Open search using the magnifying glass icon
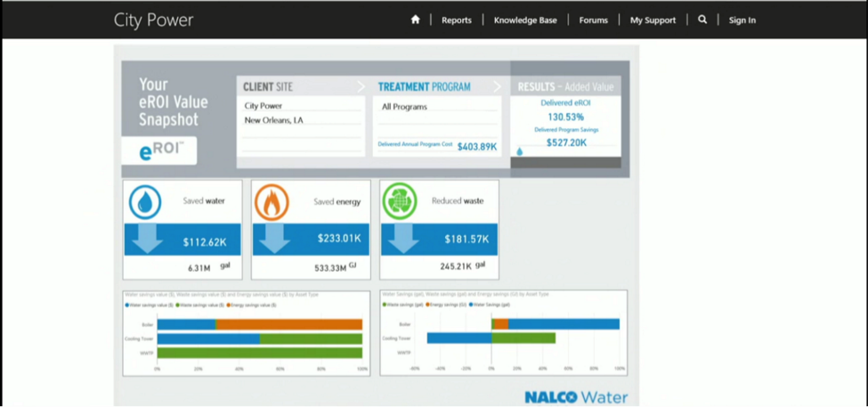The image size is (868, 407). click(702, 20)
